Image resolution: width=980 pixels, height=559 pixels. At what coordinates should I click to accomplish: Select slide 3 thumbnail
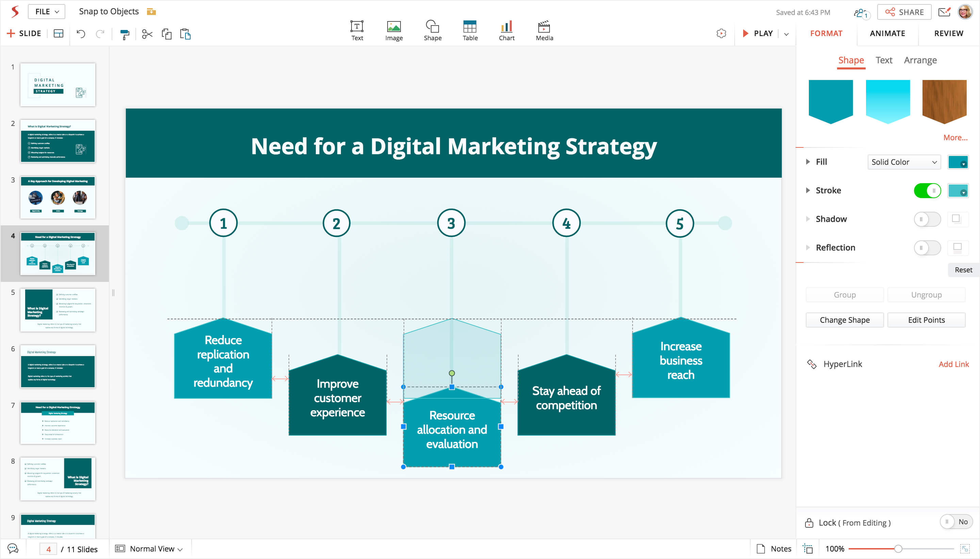[58, 197]
